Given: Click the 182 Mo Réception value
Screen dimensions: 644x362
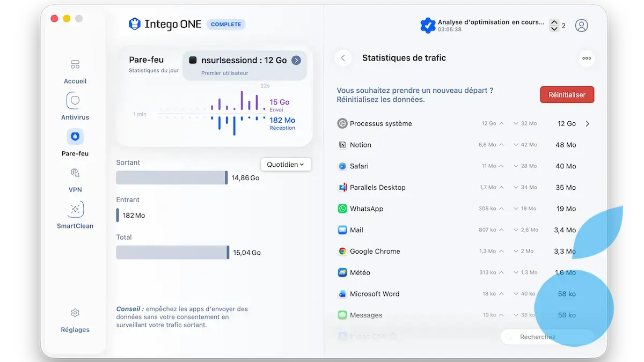Looking at the screenshot, I should 282,120.
